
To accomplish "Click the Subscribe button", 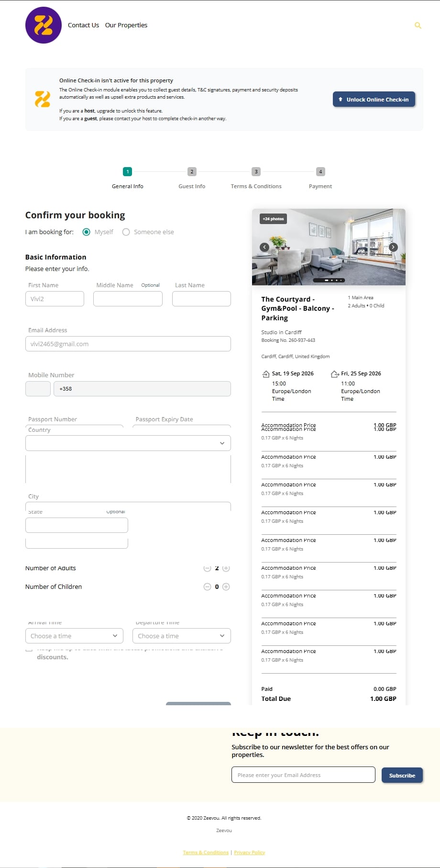I will [x=402, y=775].
